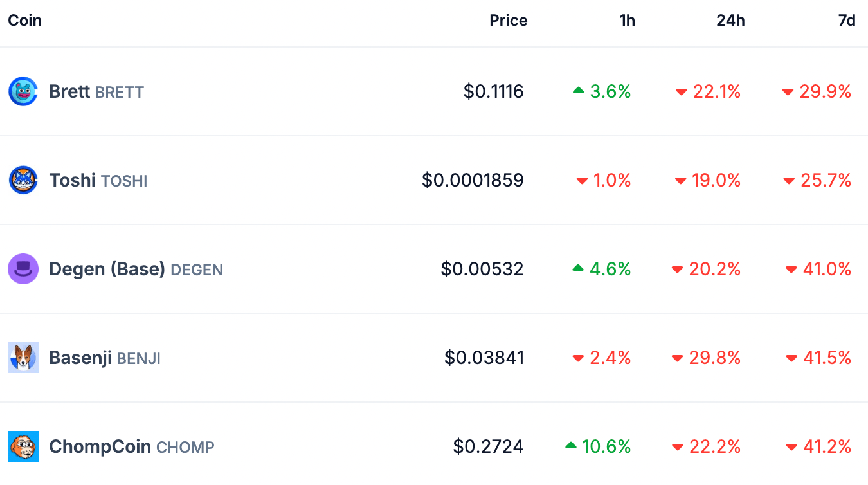Select the Toshi token icon
The width and height of the screenshot is (868, 485).
point(23,180)
